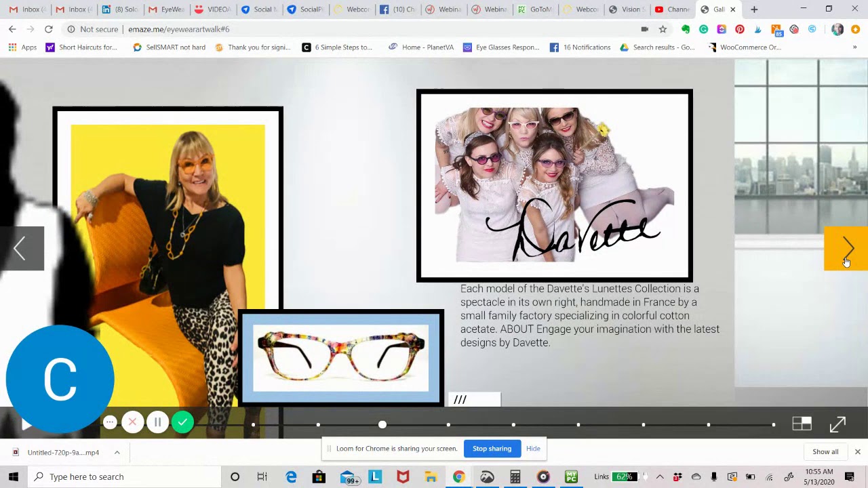Click browser Back button
This screenshot has width=868, height=488.
click(x=12, y=29)
